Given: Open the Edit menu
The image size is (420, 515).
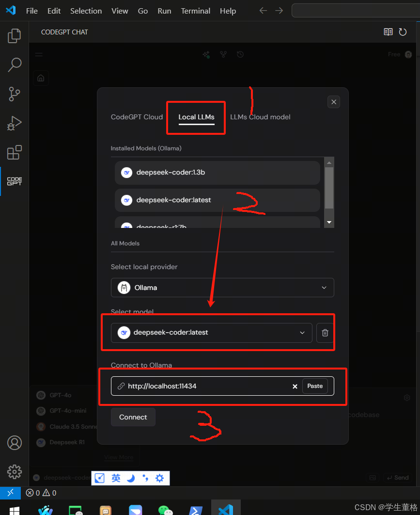Looking at the screenshot, I should click(x=54, y=11).
